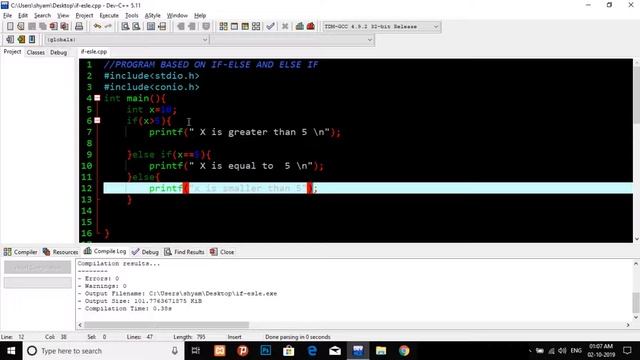The height and width of the screenshot is (360, 640).
Task: Open the Find Results bottom tab
Action: [x=184, y=252]
